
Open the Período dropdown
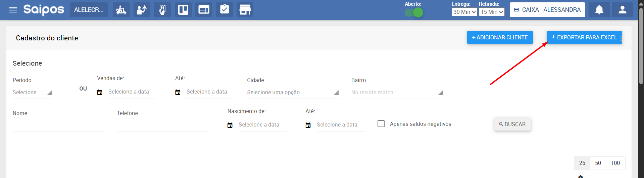[x=32, y=93]
